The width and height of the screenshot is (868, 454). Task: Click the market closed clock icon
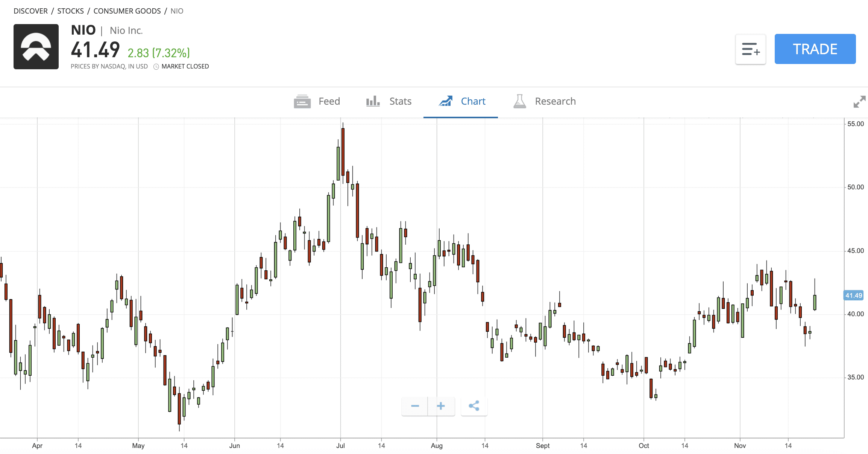[x=156, y=67]
